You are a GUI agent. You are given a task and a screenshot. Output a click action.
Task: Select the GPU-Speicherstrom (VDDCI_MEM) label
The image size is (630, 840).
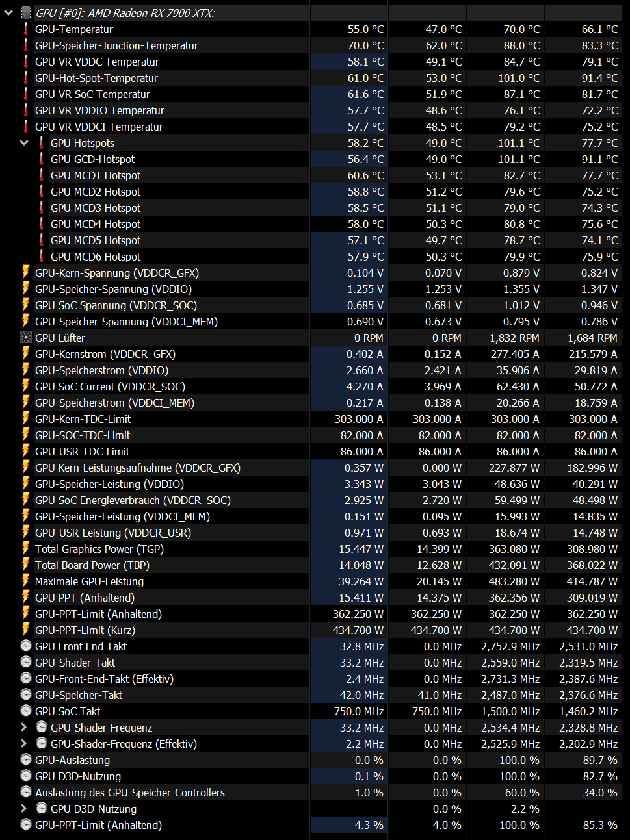pos(114,403)
